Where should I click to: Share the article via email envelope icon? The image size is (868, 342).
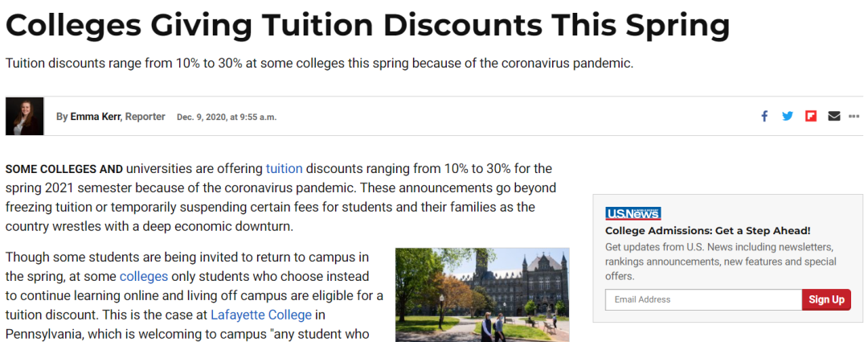[833, 116]
